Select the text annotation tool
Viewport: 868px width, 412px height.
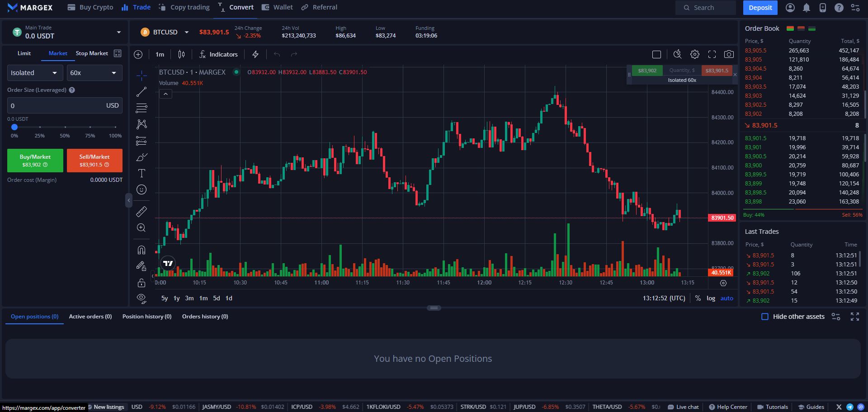pyautogui.click(x=142, y=173)
